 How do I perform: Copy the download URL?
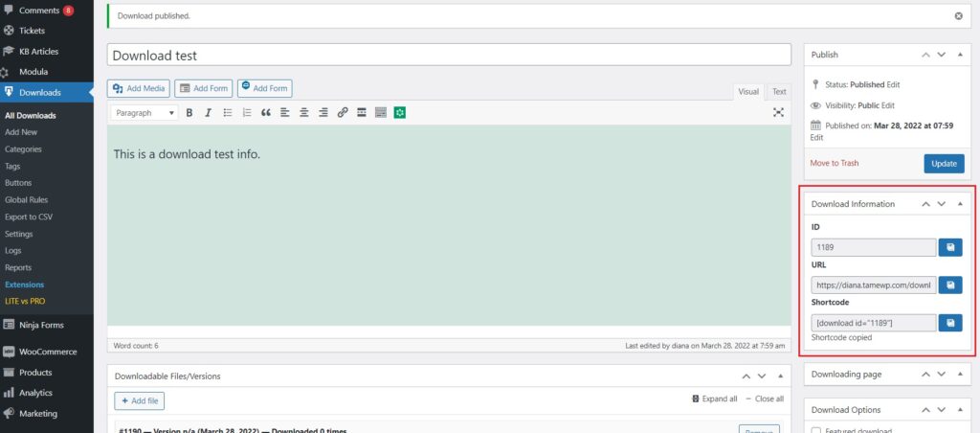pos(950,285)
